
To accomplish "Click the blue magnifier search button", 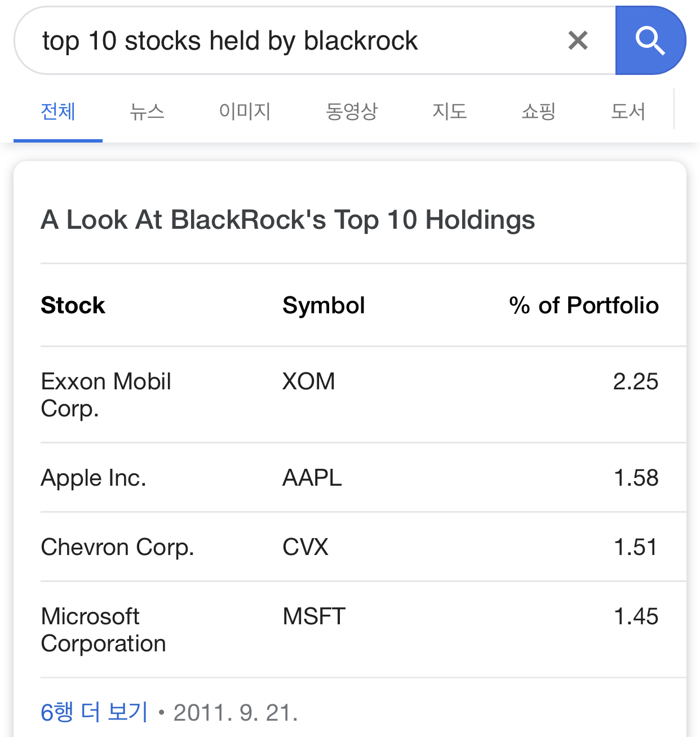I will [650, 41].
